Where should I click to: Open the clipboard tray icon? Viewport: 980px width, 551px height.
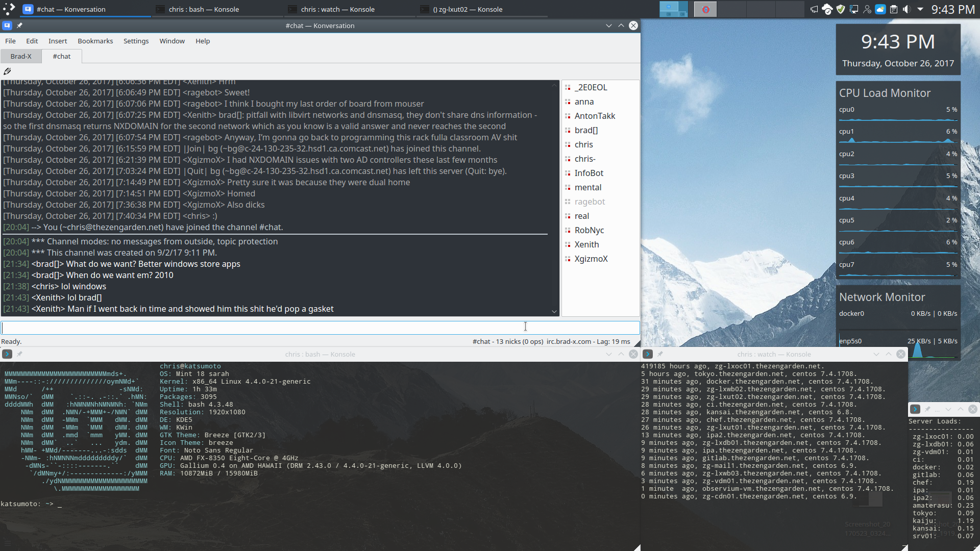(894, 9)
